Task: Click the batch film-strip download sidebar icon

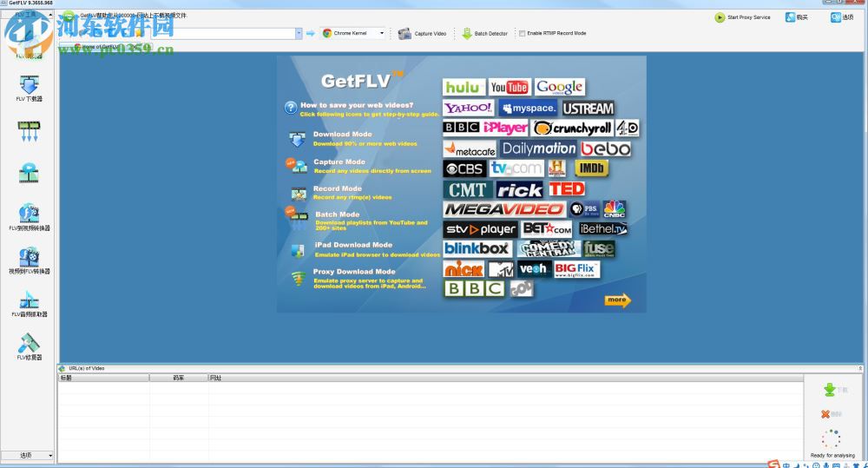Action: coord(29,131)
